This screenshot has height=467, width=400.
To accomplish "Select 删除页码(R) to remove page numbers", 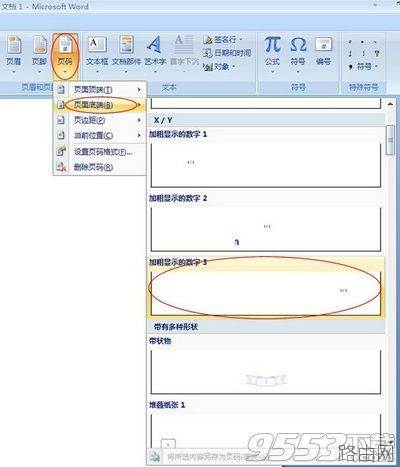I will (x=100, y=167).
